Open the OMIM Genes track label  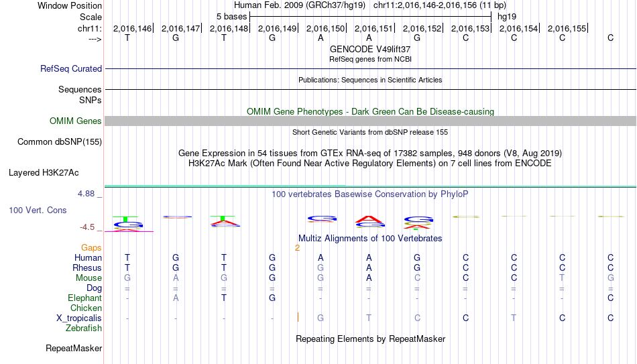pos(75,121)
